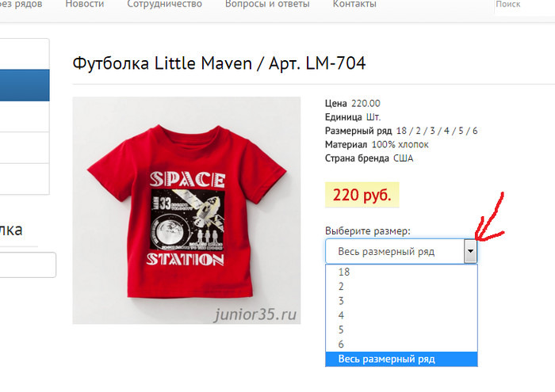Viewport: 555px width, 392px height.
Task: Click the 'Размерный ряд' sizes text
Action: (x=401, y=131)
